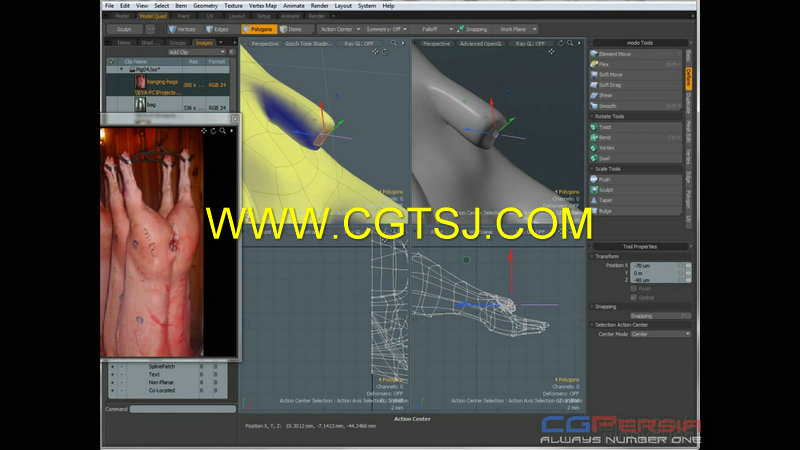The height and width of the screenshot is (450, 800).
Task: Click the Command input field
Action: coord(183,409)
